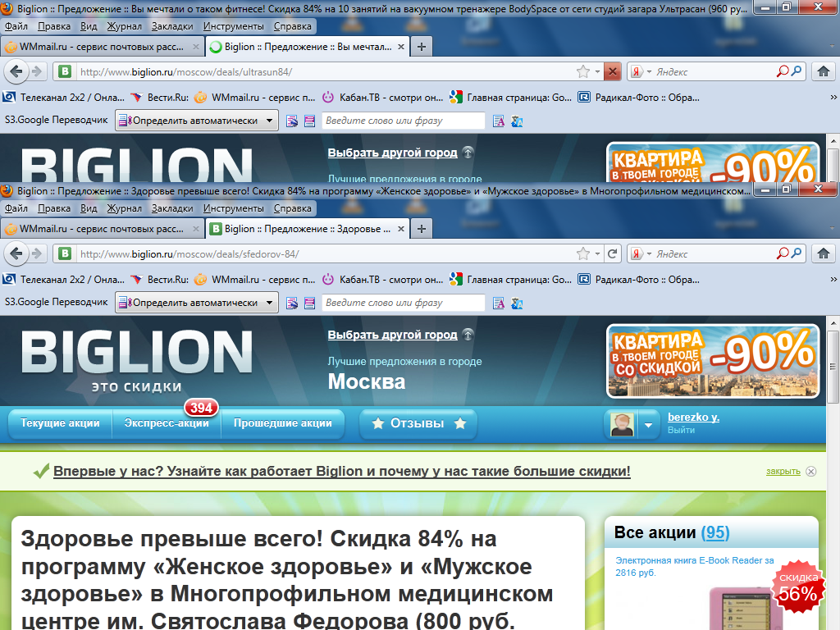Image resolution: width=840 pixels, height=630 pixels.
Task: Stop page loading in upper Firefox window
Action: point(612,71)
